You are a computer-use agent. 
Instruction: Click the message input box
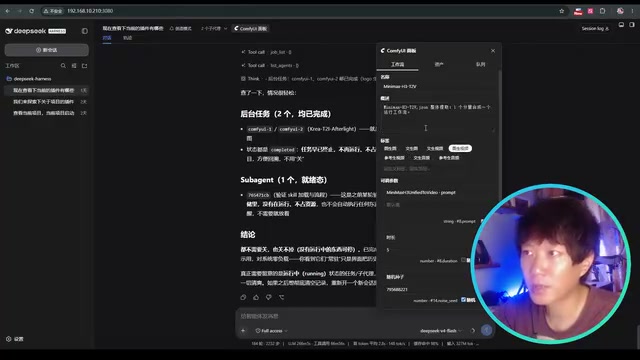[365, 316]
